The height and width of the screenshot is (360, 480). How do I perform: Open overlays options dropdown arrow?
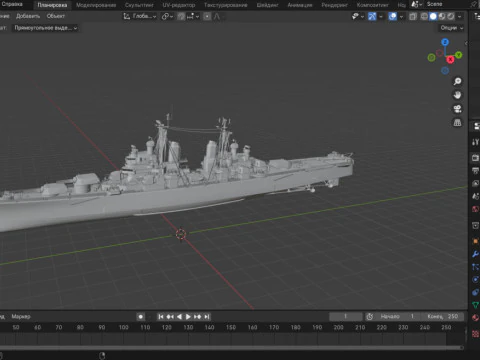click(401, 16)
